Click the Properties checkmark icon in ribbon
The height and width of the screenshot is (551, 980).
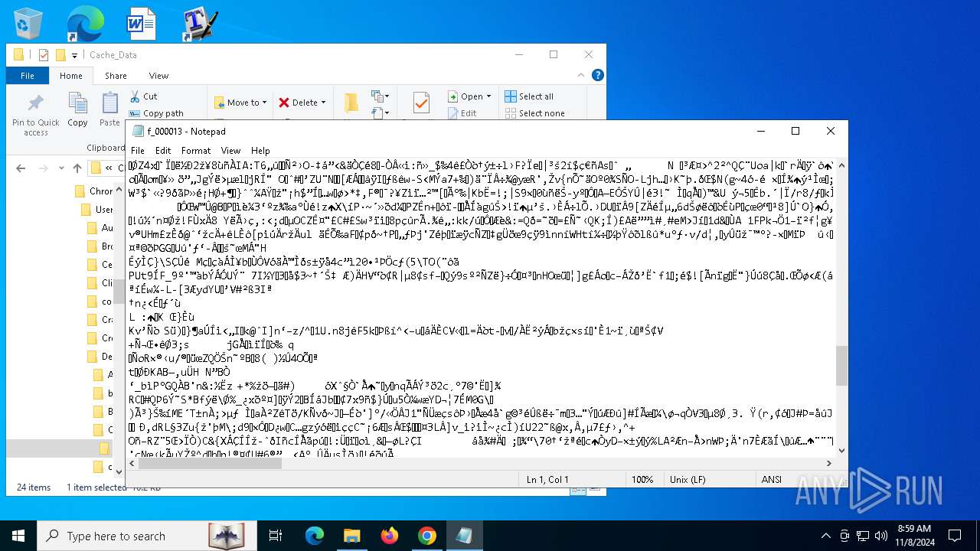[x=420, y=103]
